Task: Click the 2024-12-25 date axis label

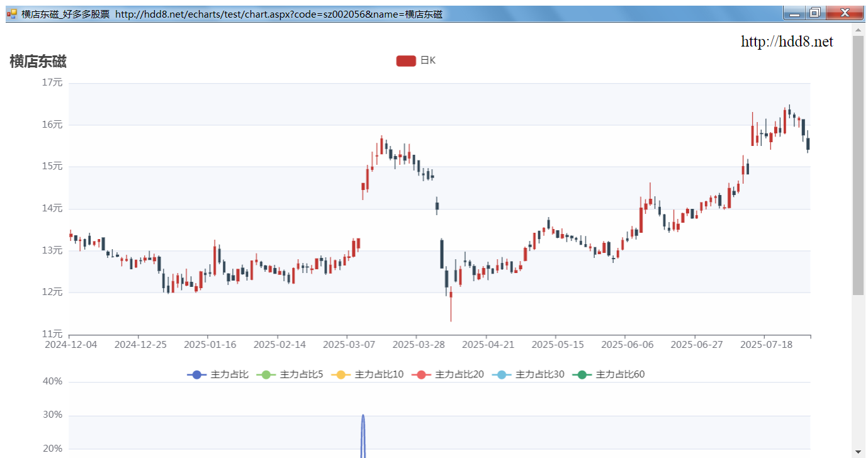Action: [x=140, y=345]
